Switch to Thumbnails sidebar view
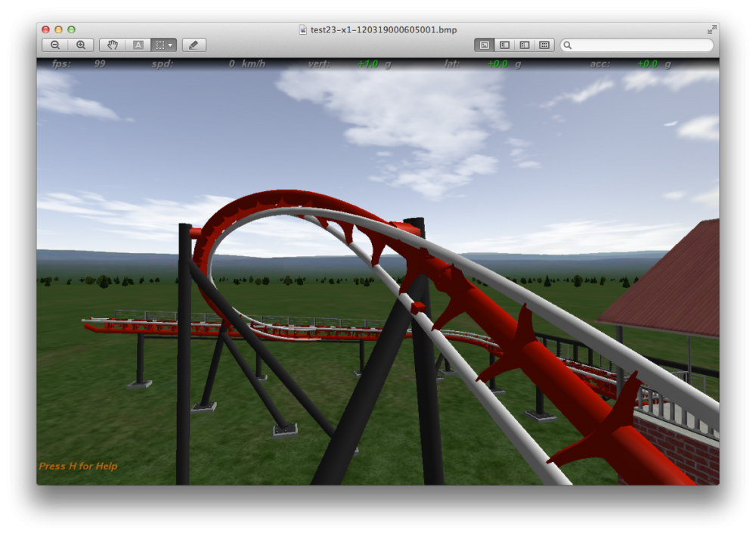The image size is (756, 536). click(504, 45)
